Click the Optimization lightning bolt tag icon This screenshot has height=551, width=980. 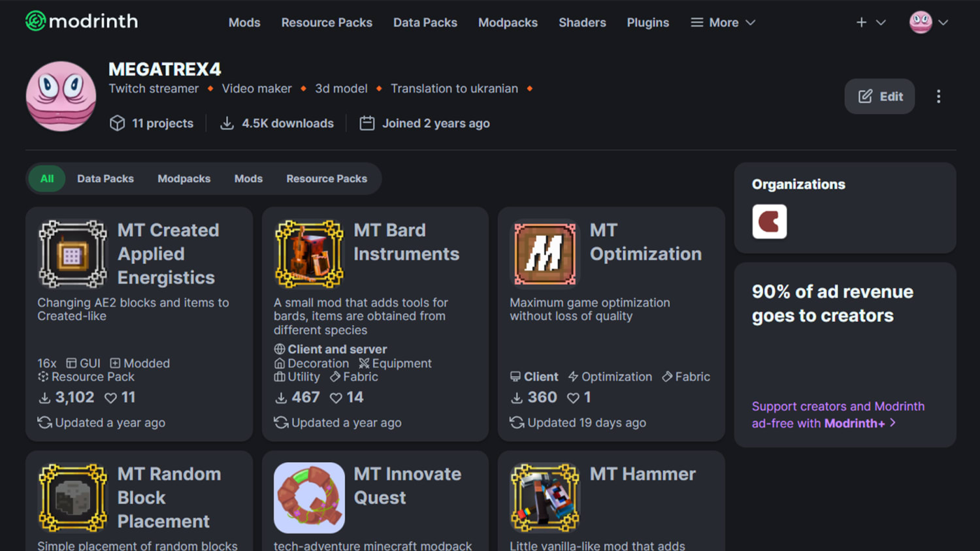574,377
